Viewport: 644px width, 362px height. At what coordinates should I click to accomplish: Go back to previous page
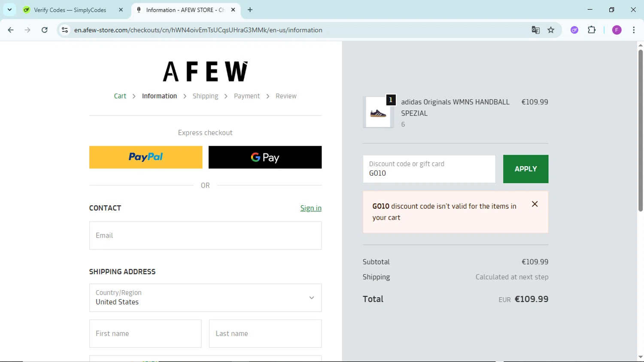pyautogui.click(x=11, y=30)
